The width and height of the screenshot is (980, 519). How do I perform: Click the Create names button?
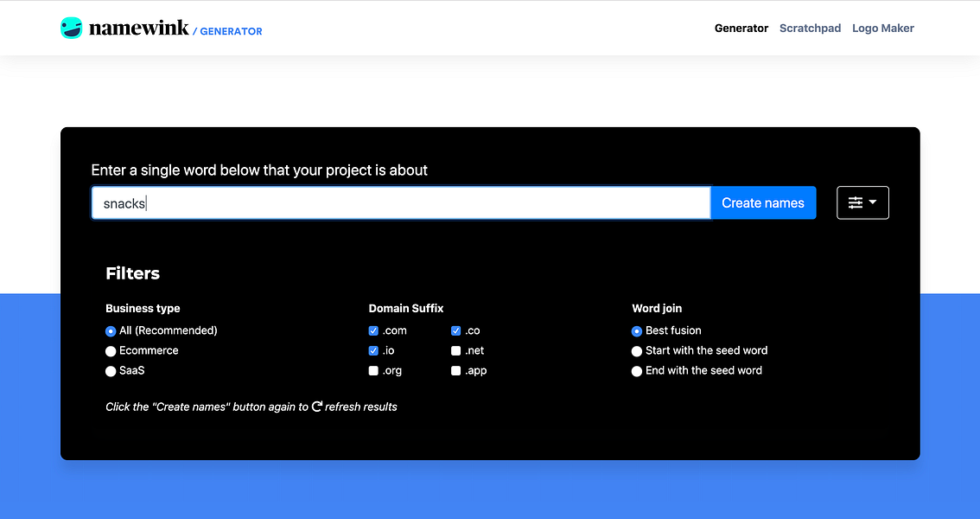point(763,202)
